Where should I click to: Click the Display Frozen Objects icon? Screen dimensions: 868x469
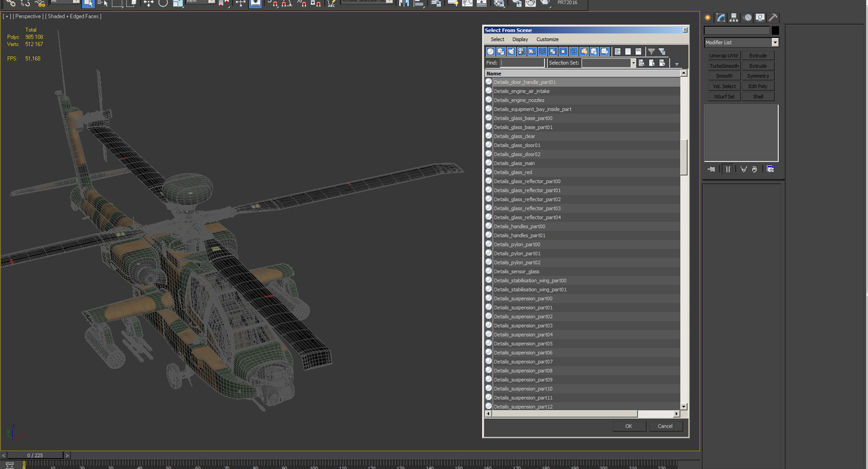(x=594, y=52)
